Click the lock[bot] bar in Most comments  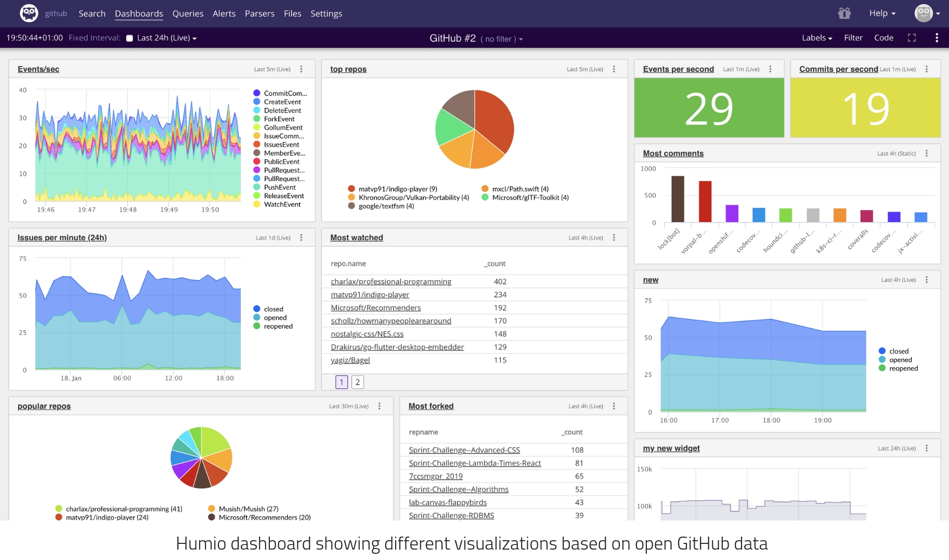678,199
